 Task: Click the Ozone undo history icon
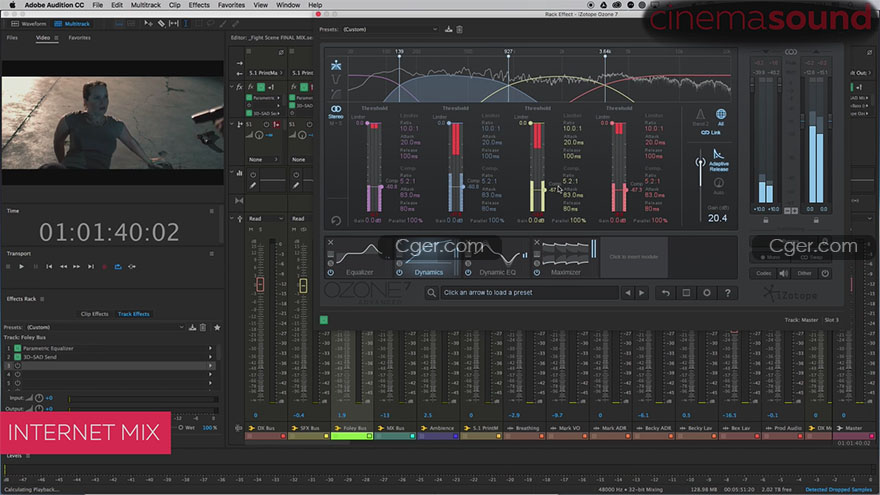point(666,293)
